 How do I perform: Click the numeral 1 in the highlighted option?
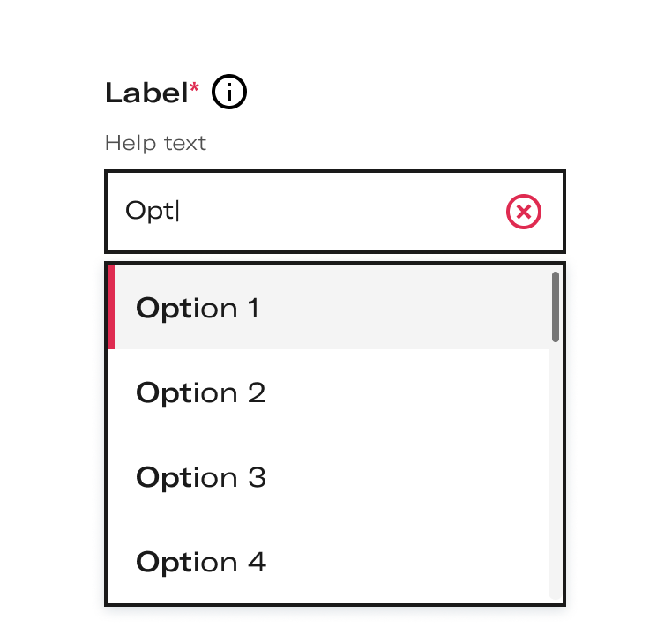(x=254, y=308)
